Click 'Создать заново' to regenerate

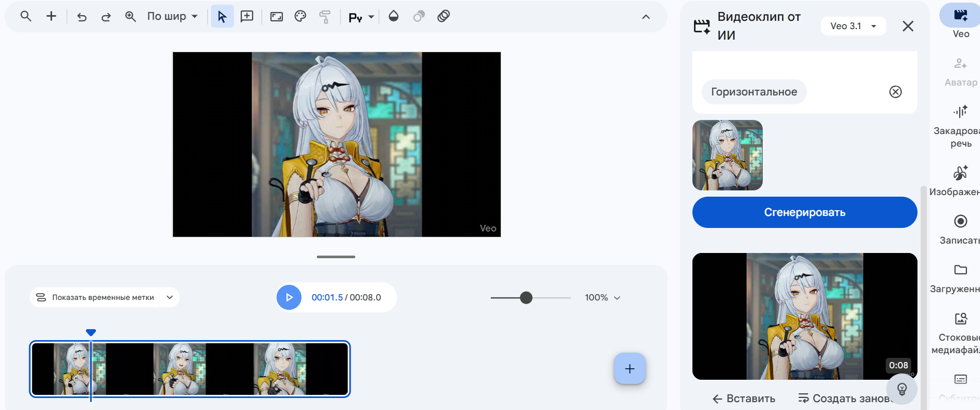pyautogui.click(x=844, y=399)
